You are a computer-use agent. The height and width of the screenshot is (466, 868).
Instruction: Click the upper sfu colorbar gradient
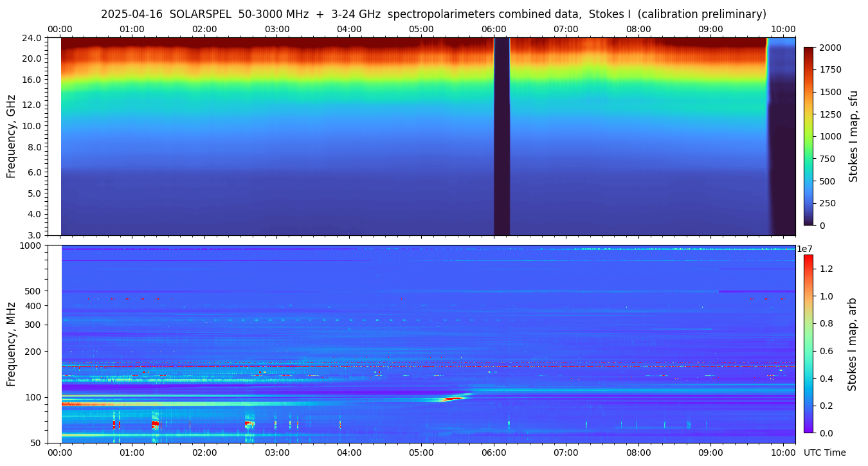(809, 136)
